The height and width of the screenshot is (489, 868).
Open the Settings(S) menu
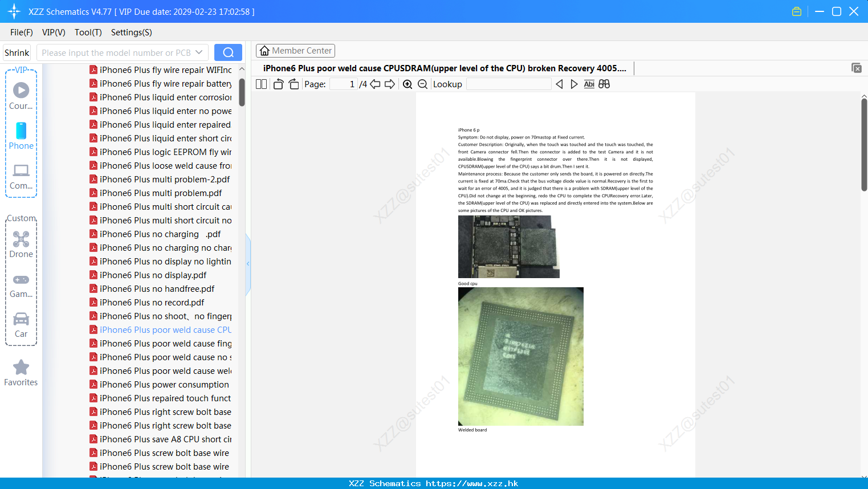(x=132, y=32)
